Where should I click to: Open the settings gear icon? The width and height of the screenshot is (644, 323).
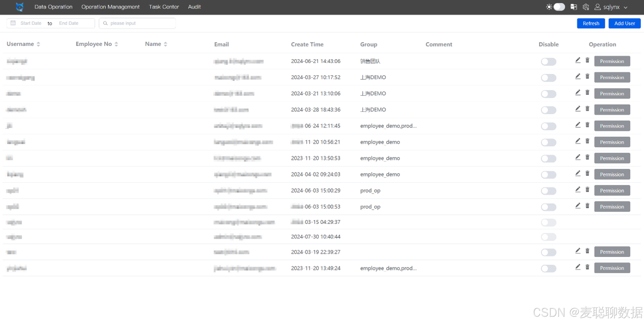[586, 7]
